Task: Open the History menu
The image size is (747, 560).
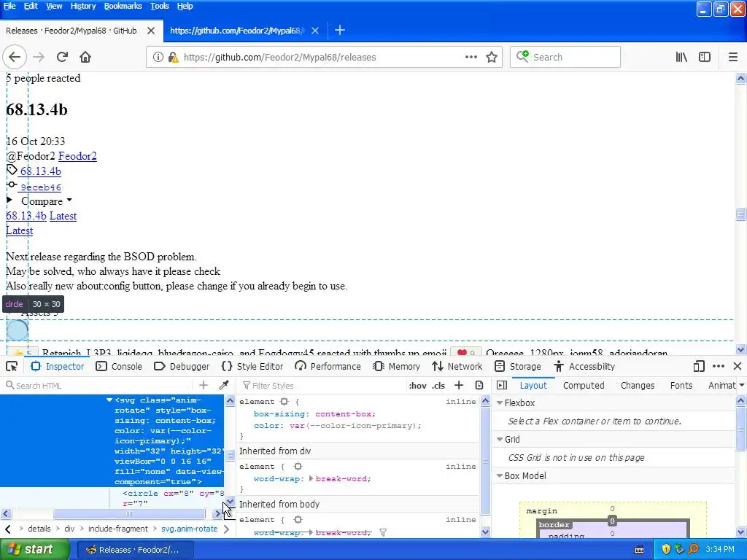Action: point(83,6)
